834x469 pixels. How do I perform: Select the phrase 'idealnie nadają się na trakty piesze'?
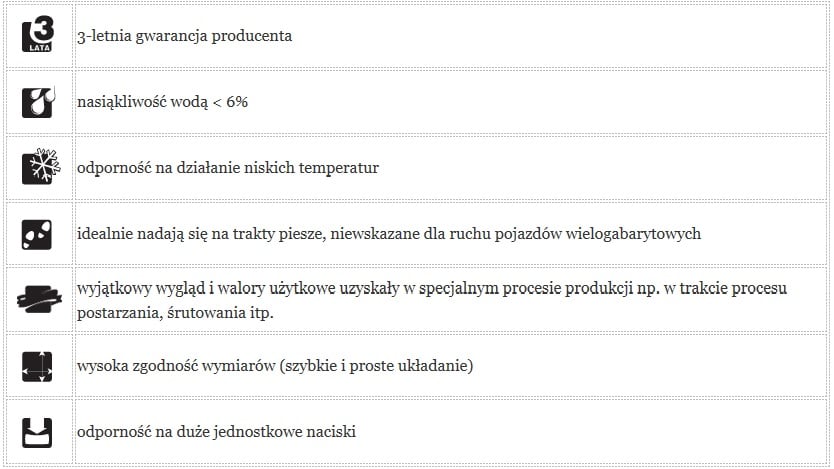click(202, 234)
